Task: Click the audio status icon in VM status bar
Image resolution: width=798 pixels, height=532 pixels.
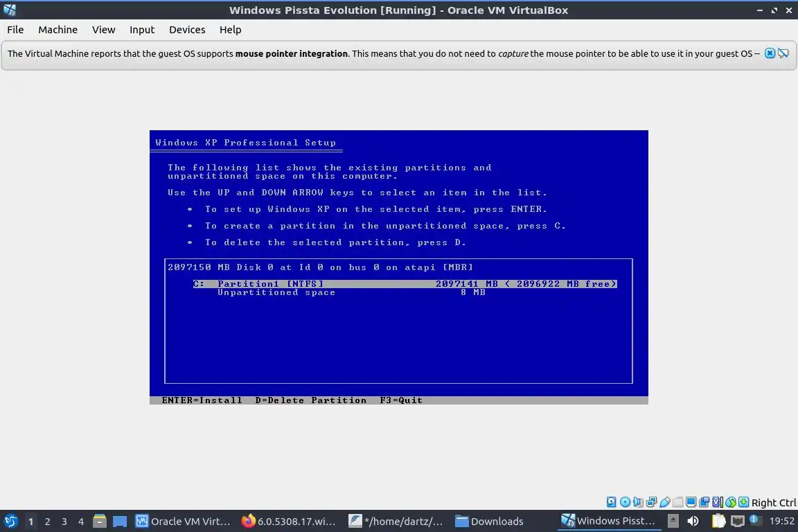Action: click(638, 502)
